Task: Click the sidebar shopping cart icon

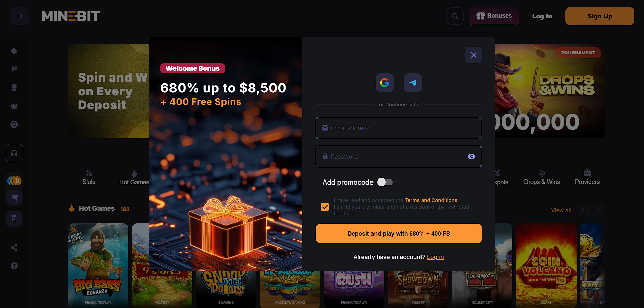Action: tap(14, 197)
